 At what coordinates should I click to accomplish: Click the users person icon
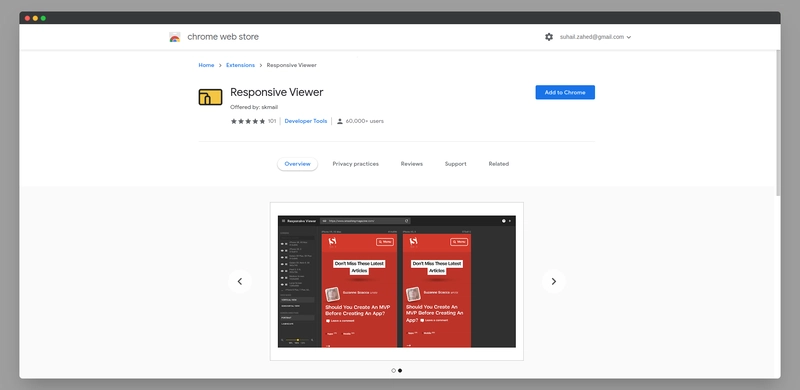pos(340,121)
